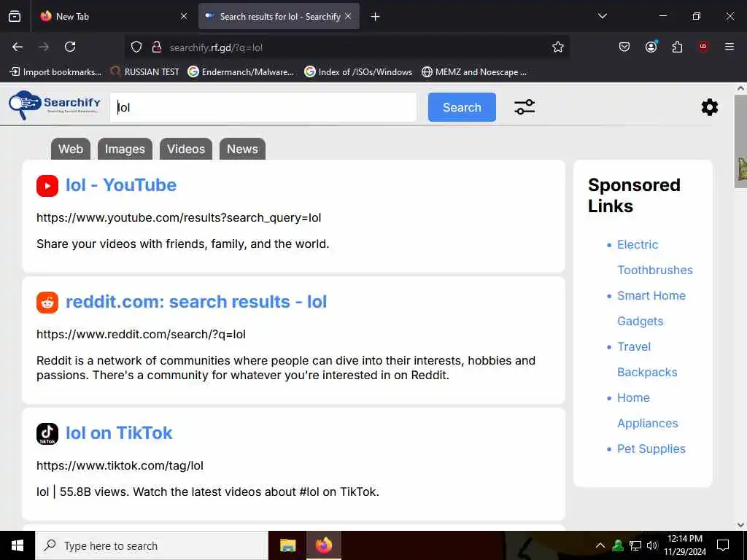Click the YouTube result URL text
The width and height of the screenshot is (747, 560).
click(x=179, y=217)
